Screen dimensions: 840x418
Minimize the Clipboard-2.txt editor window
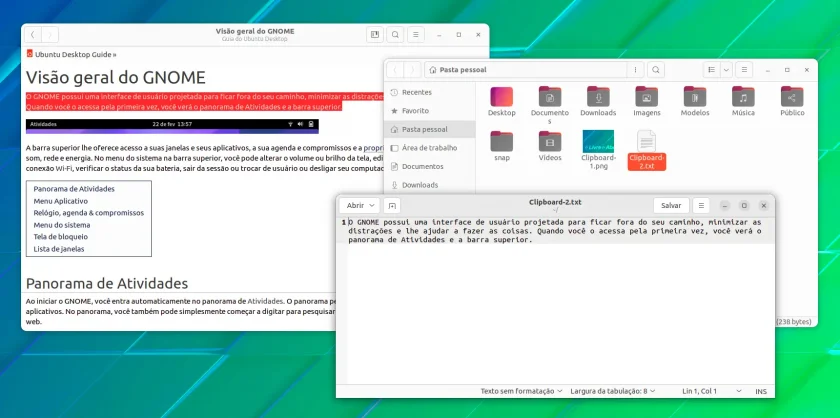[724, 205]
